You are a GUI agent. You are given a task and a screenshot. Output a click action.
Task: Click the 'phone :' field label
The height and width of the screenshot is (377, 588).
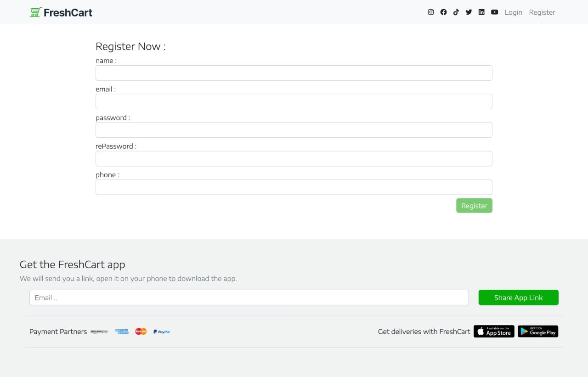click(107, 174)
